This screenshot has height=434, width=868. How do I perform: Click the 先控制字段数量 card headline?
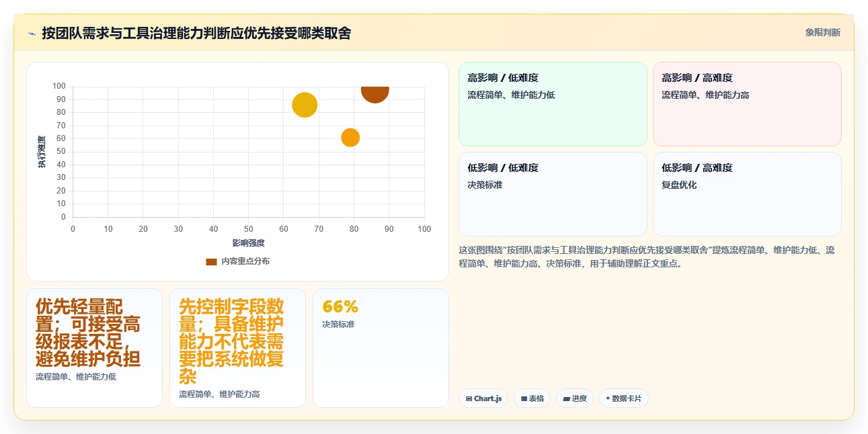[x=231, y=341]
